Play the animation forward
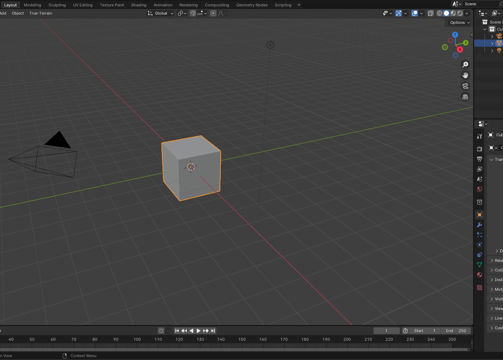This screenshot has height=360, width=503. point(198,331)
